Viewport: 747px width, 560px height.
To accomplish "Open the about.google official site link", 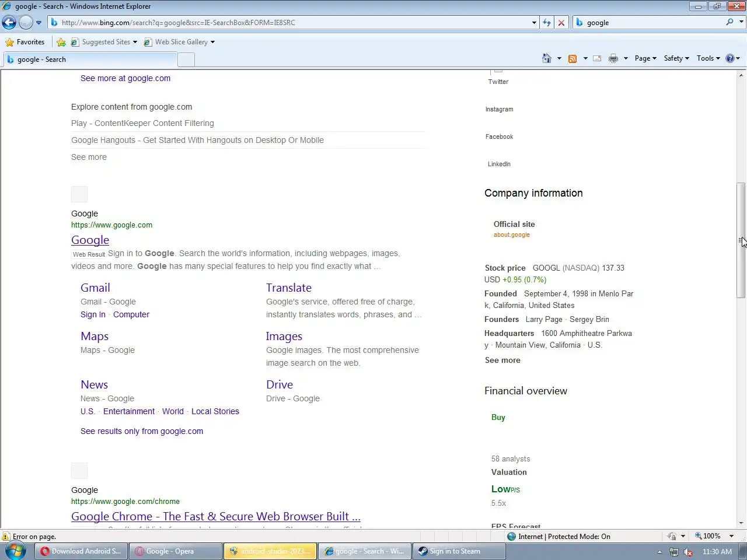I will point(512,235).
